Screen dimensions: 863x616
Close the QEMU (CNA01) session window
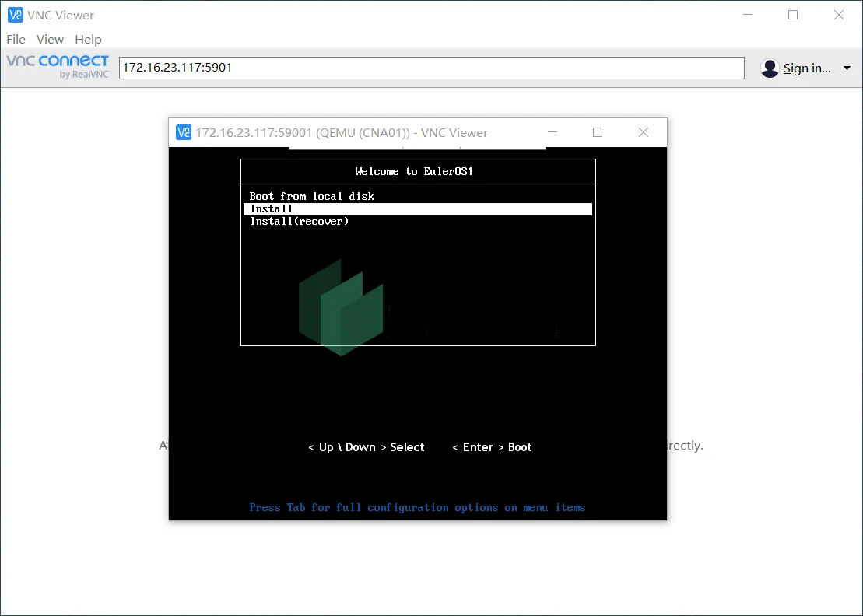pos(644,132)
